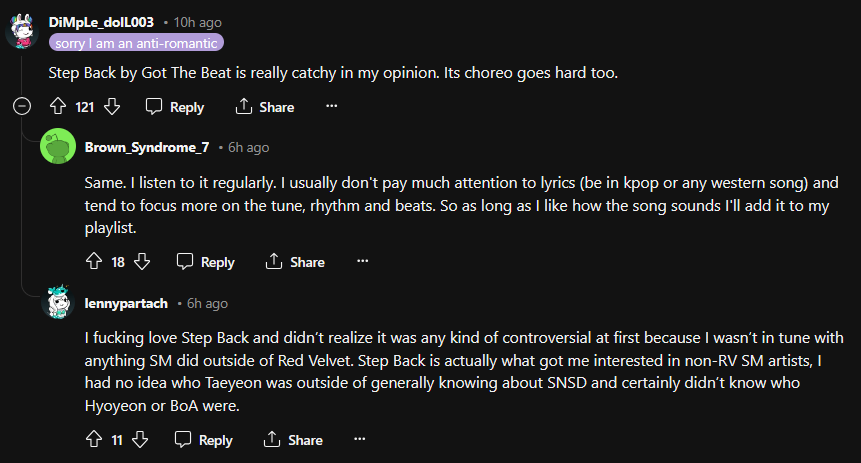Image resolution: width=861 pixels, height=463 pixels.
Task: Upvote lennypartach's comment
Action: click(x=94, y=439)
